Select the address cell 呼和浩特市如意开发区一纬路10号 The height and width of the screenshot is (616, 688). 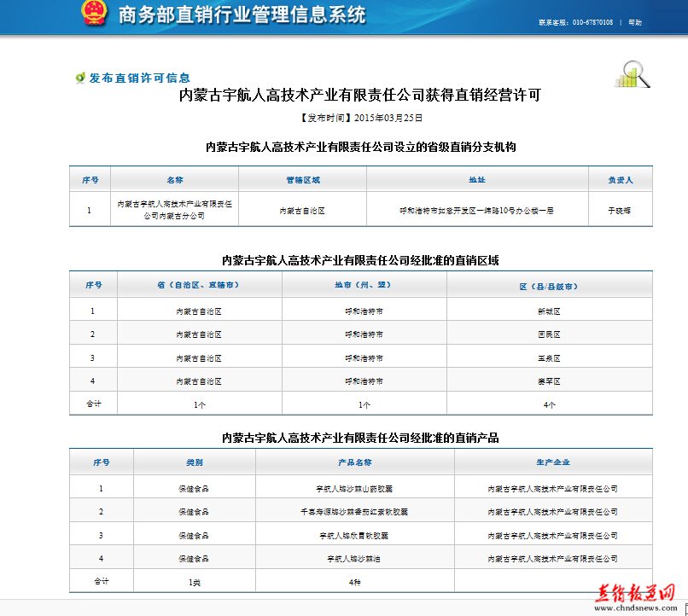(x=477, y=211)
